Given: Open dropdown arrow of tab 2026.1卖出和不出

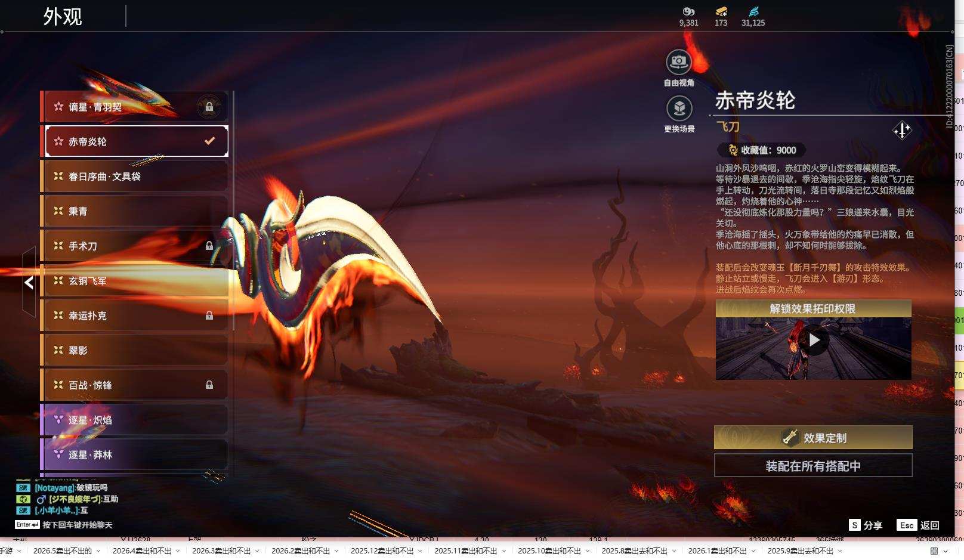Looking at the screenshot, I should (753, 551).
